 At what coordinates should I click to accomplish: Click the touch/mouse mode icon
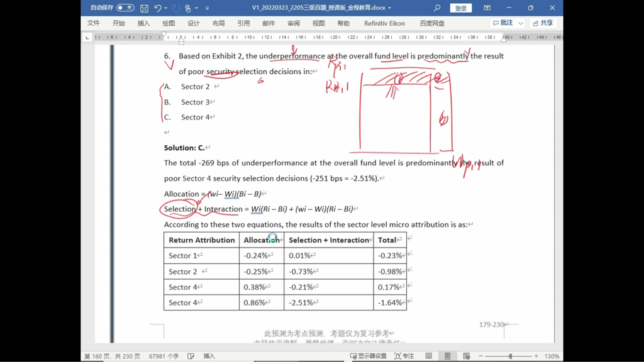tap(188, 8)
